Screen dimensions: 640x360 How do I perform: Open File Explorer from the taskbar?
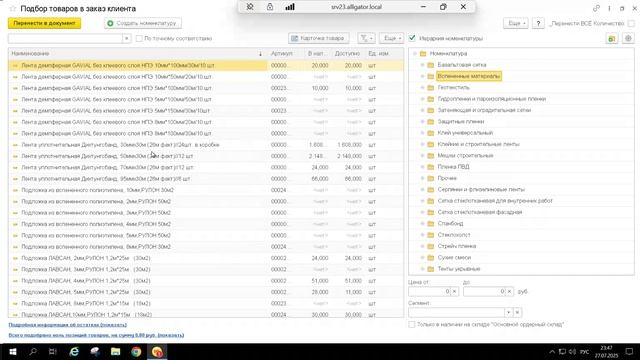pyautogui.click(x=116, y=351)
